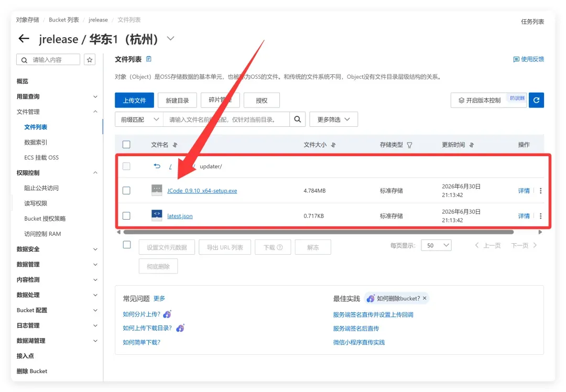Collapse the 权限控制 sidebar section
This screenshot has height=392, width=566.
[x=95, y=172]
